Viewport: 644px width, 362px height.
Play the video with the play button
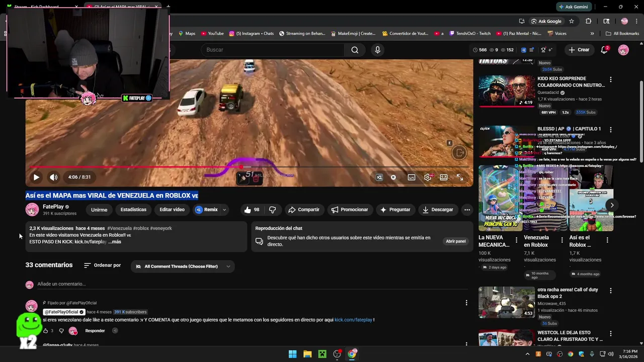click(x=36, y=177)
